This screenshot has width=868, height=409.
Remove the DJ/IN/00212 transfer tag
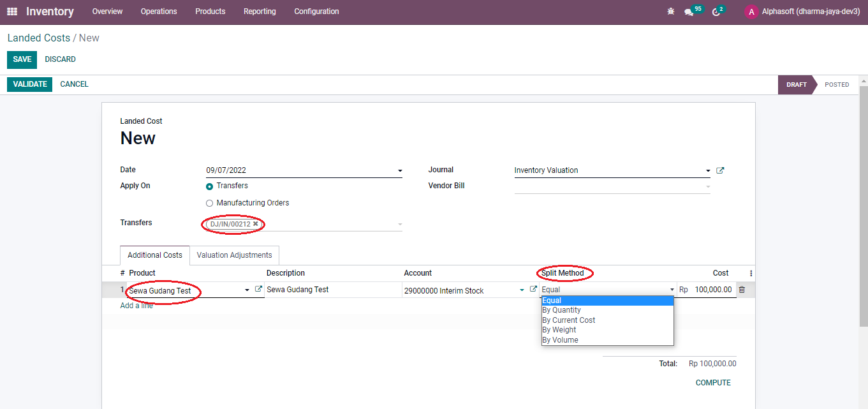(x=256, y=224)
